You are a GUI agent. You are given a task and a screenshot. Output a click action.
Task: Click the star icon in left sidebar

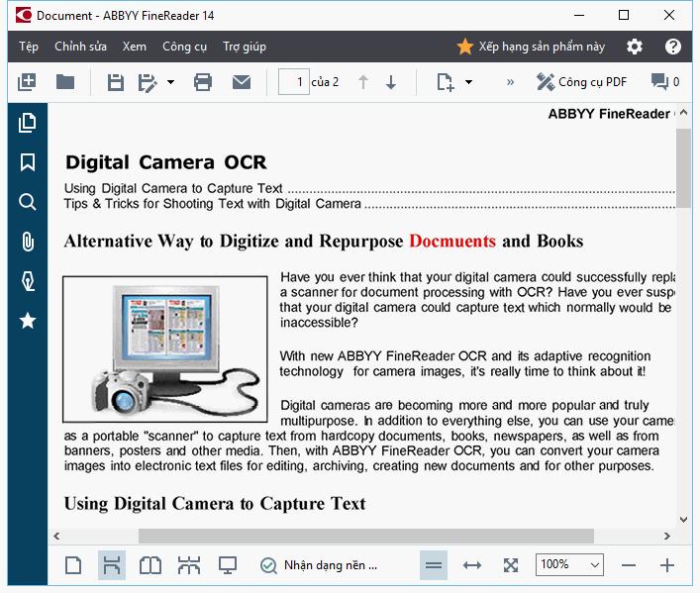[28, 321]
